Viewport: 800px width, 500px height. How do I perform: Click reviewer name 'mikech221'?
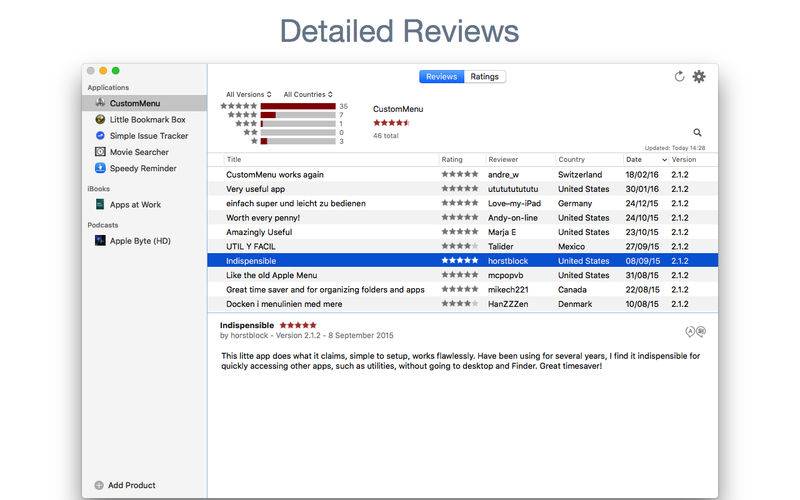point(508,289)
